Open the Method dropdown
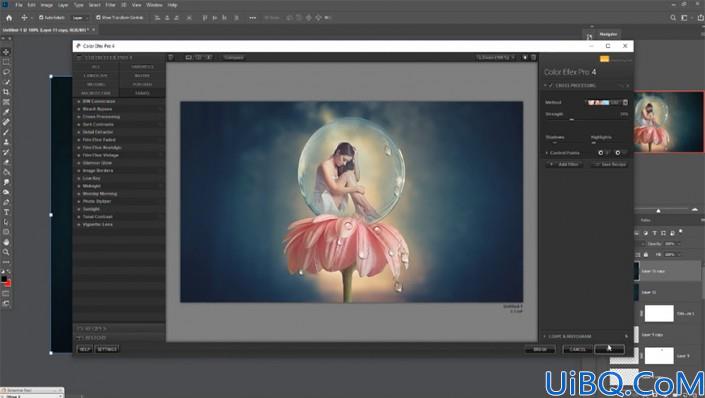 606,103
